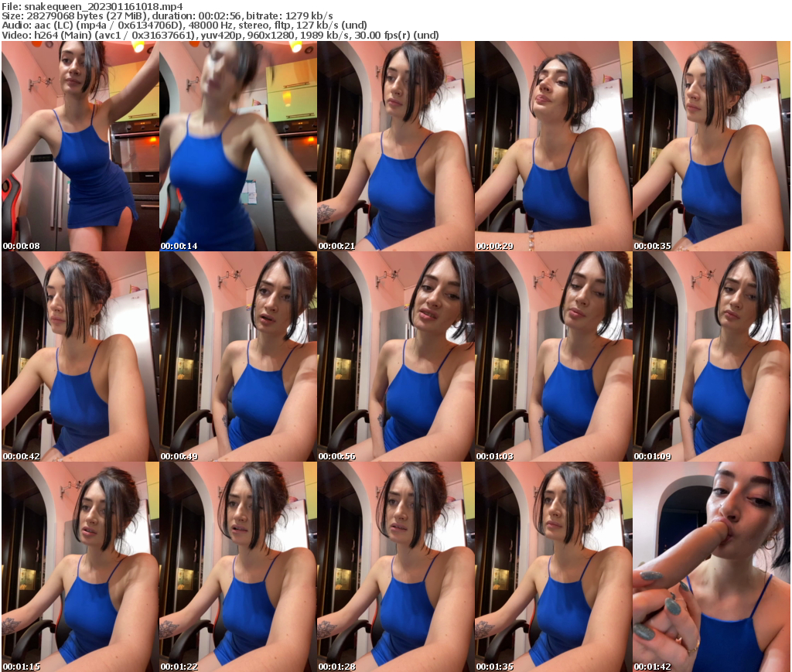
Task: Select the frame marked 00:00:42
Action: (x=79, y=356)
